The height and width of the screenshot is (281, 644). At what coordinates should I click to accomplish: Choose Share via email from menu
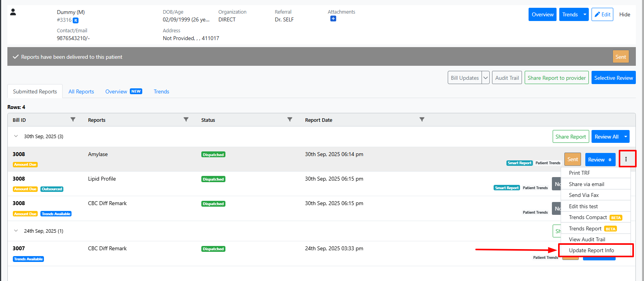[x=586, y=184]
